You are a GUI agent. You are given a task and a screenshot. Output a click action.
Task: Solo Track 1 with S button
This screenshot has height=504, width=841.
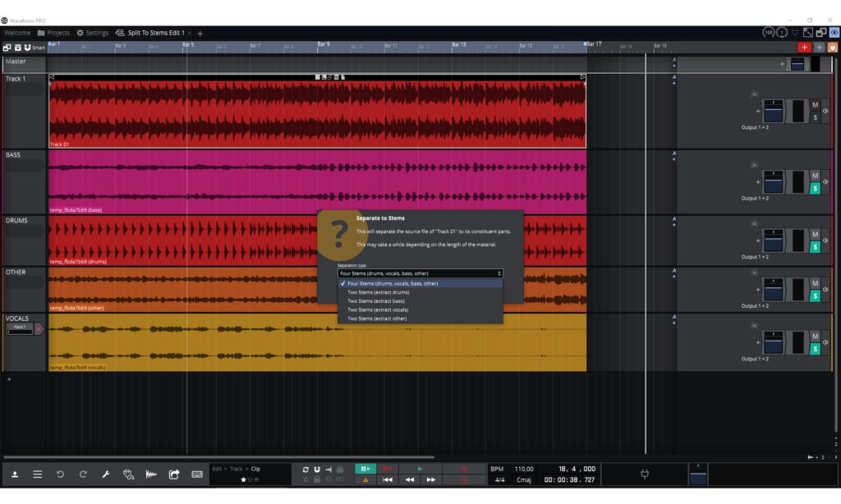coord(816,117)
